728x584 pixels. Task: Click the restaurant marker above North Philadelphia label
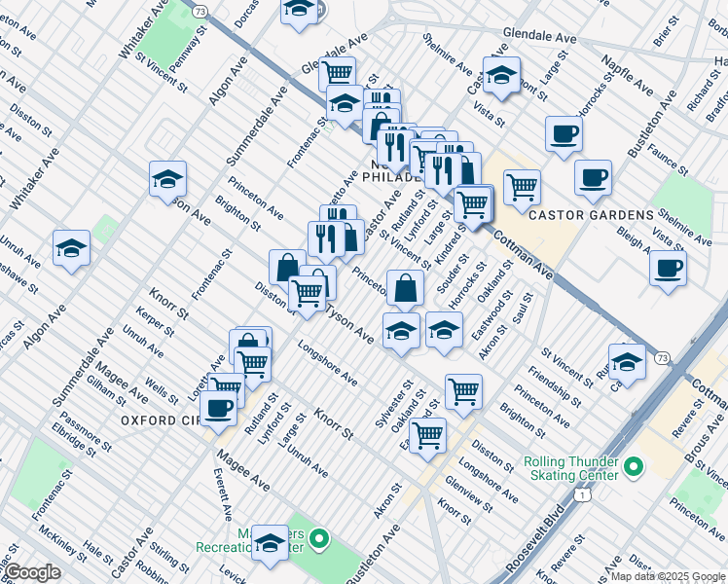pyautogui.click(x=396, y=150)
